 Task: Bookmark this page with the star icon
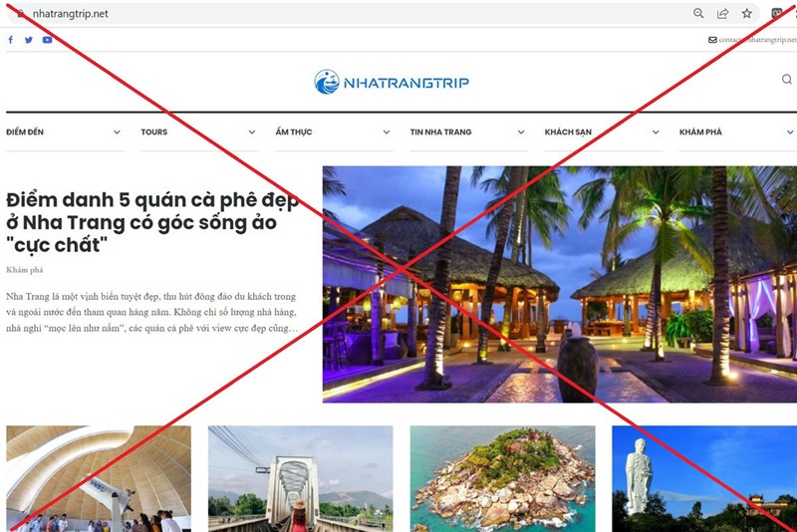[746, 14]
